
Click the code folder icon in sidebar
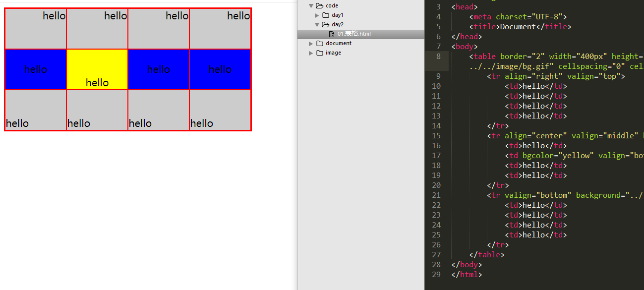319,6
